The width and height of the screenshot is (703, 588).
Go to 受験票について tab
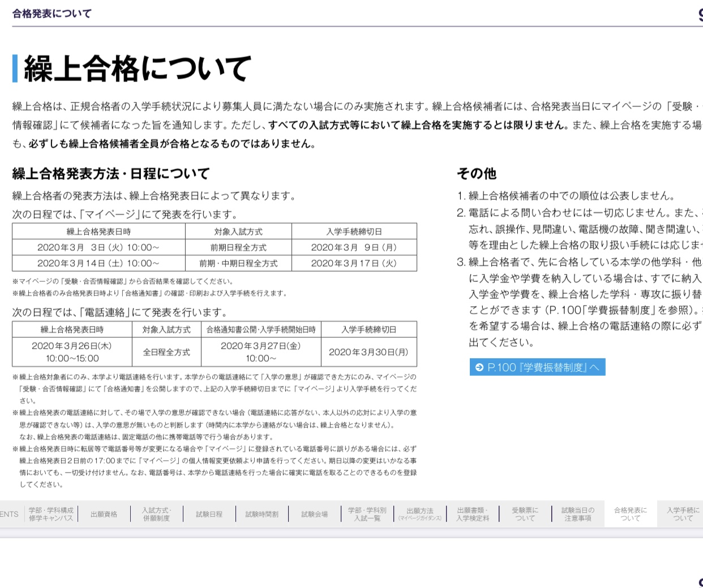click(525, 514)
